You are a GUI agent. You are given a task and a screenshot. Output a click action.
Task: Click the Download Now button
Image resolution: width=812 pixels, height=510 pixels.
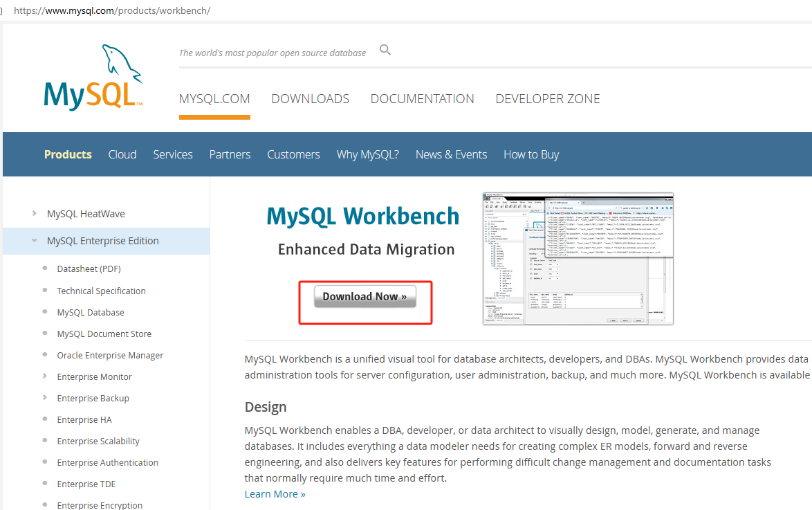tap(365, 296)
